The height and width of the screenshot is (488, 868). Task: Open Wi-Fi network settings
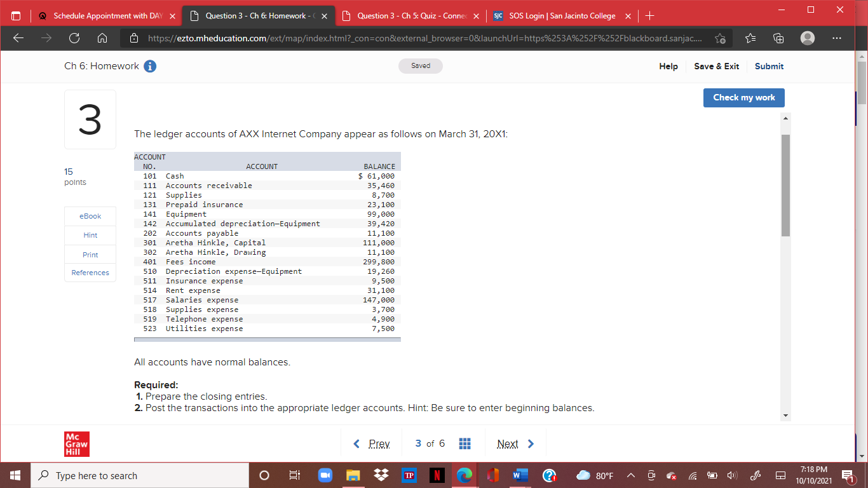(x=691, y=475)
